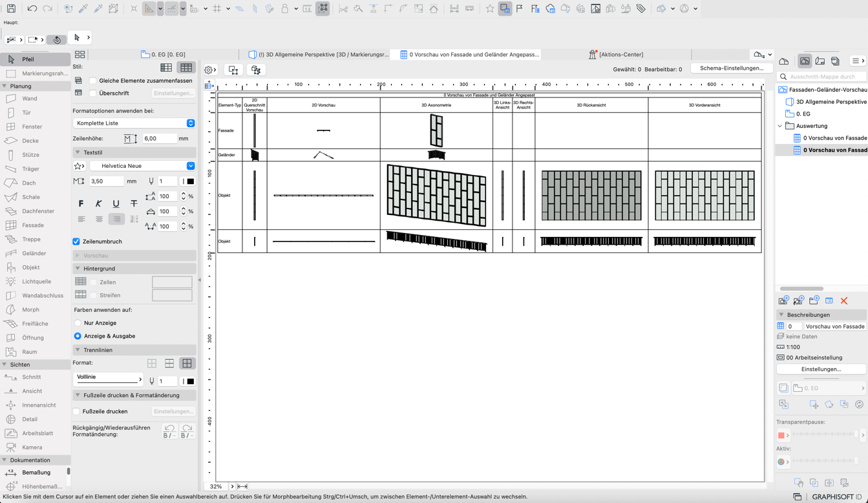Click the Streifen background color swatch
This screenshot has width=868, height=503.
coord(172,295)
